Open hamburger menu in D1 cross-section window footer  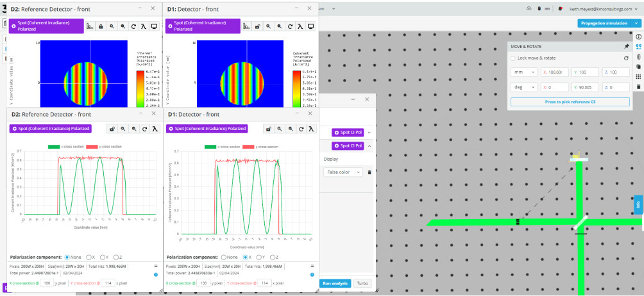[x=312, y=266]
